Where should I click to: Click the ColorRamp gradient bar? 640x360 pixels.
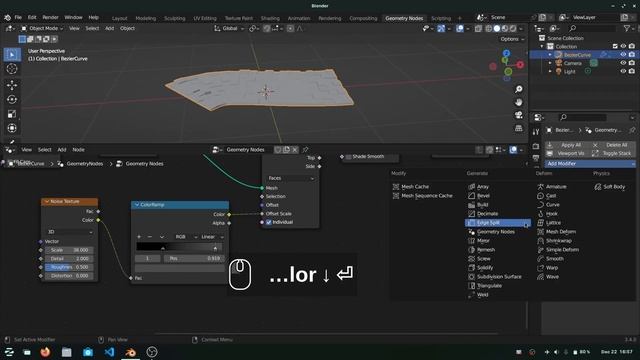pos(180,247)
